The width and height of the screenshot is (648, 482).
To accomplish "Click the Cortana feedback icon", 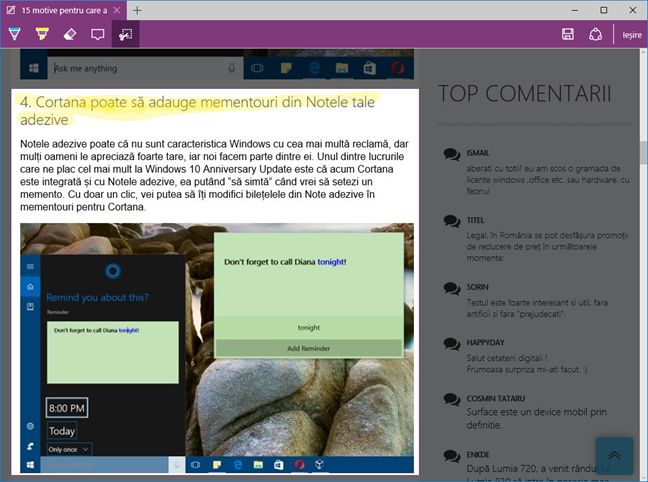I will [30, 446].
